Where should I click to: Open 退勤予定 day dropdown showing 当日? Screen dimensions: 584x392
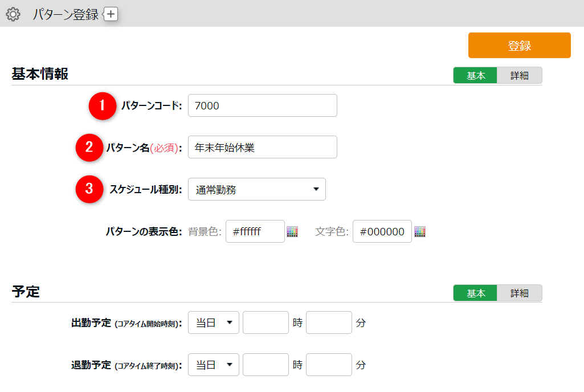[213, 365]
